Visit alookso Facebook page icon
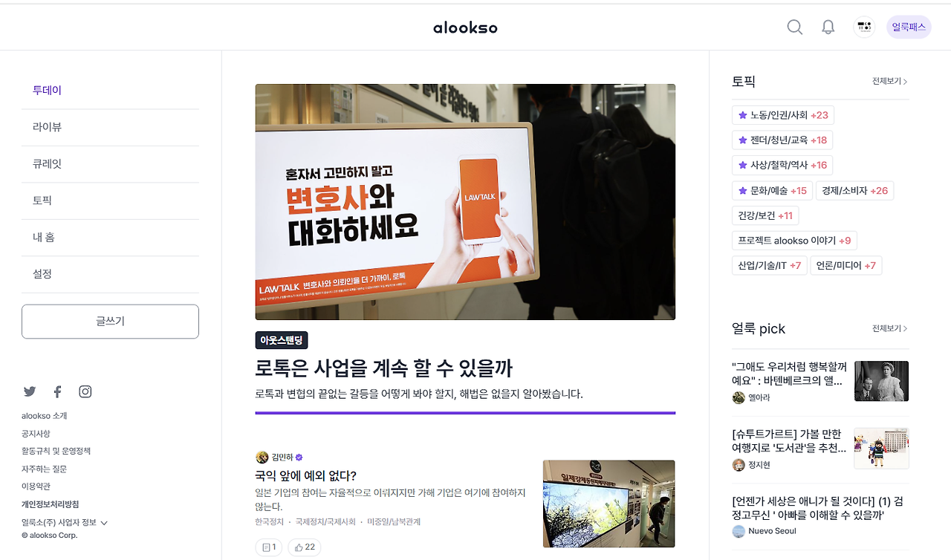Screen dimensions: 951x560 click(x=57, y=391)
